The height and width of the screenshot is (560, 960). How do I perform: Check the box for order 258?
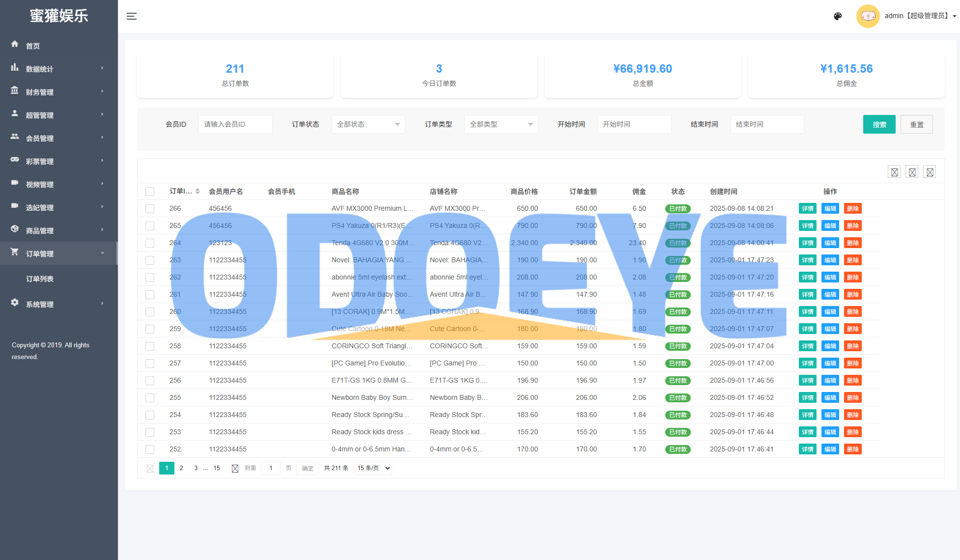[x=150, y=346]
